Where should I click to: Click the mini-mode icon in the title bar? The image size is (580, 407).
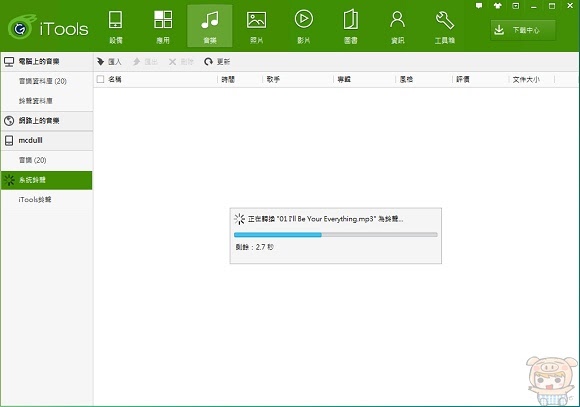pyautogui.click(x=515, y=6)
